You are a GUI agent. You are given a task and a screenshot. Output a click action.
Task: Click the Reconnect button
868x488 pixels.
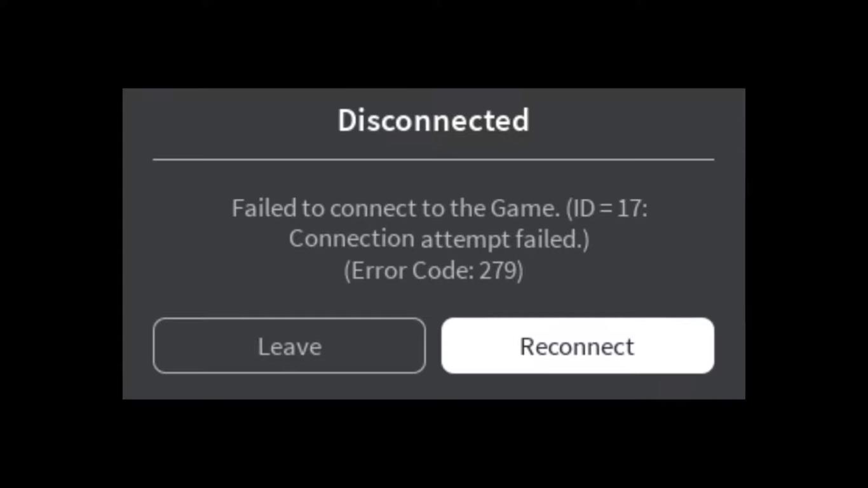click(578, 346)
